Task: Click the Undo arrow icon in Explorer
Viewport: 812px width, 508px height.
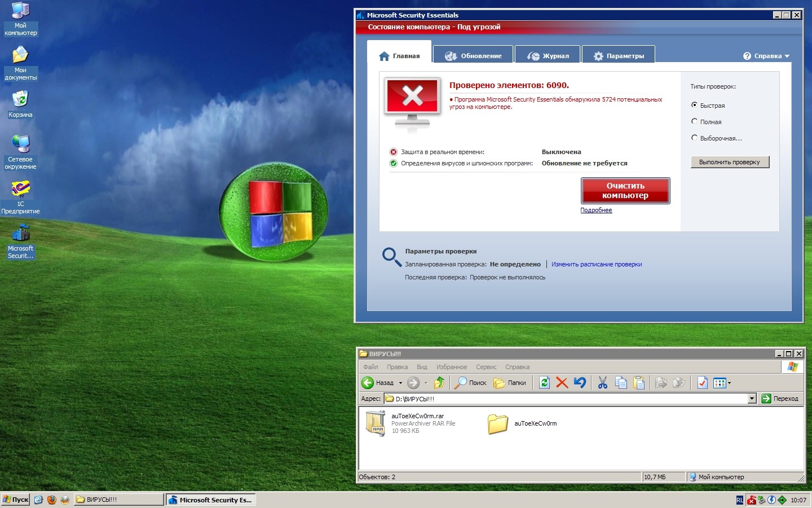Action: click(580, 383)
